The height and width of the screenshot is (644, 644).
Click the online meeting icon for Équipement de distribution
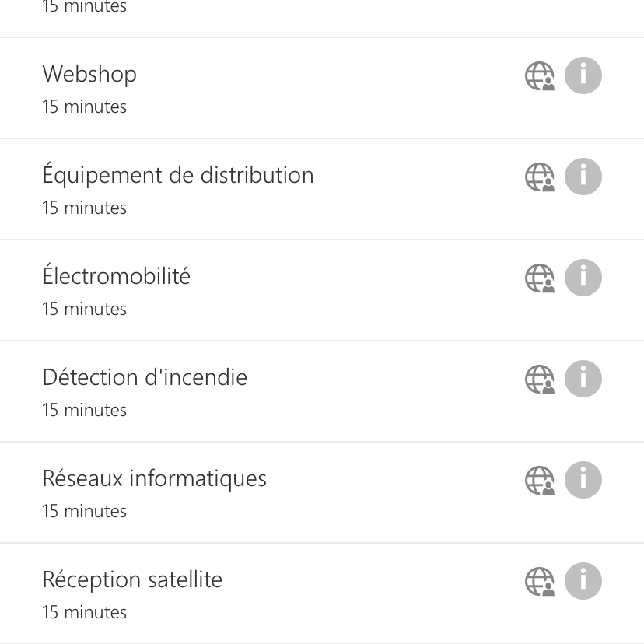point(540,177)
